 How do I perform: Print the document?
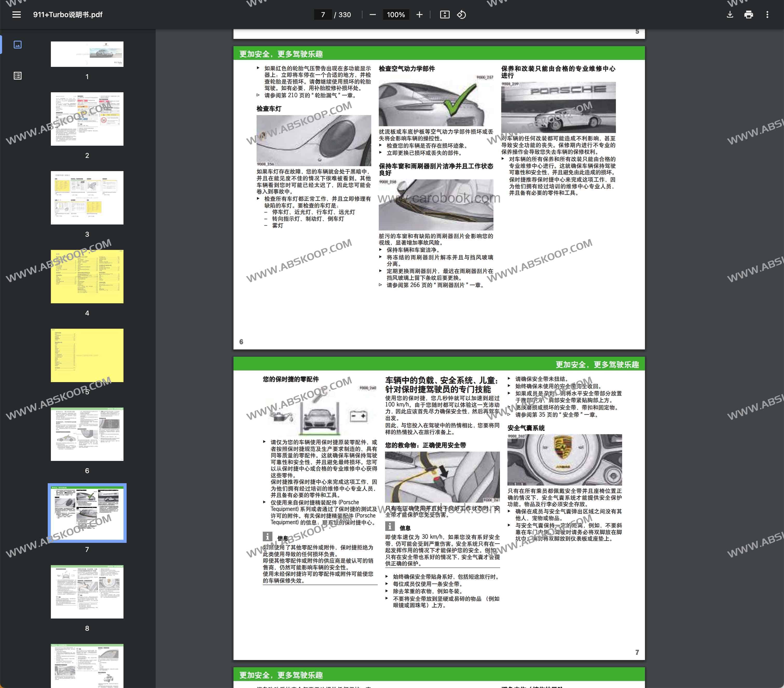(x=748, y=15)
